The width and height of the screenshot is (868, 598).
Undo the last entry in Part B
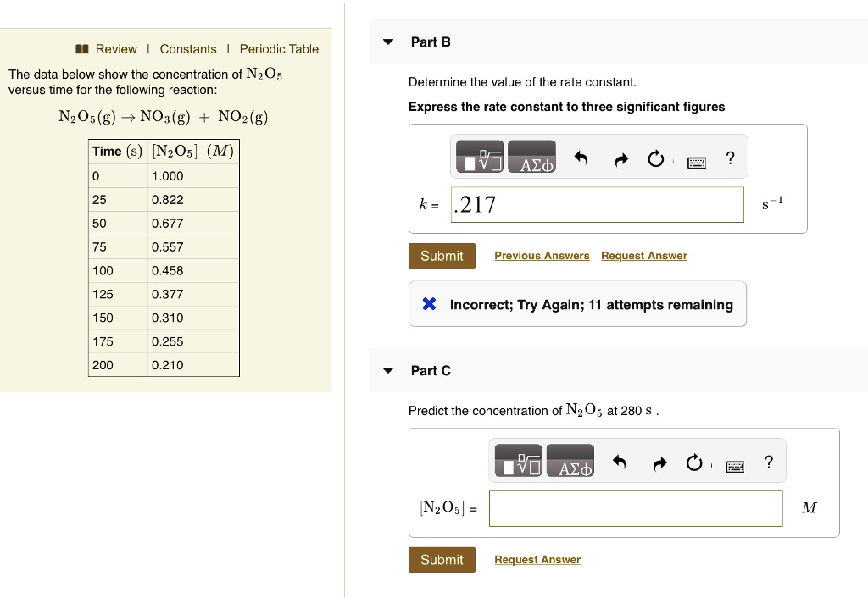click(581, 156)
